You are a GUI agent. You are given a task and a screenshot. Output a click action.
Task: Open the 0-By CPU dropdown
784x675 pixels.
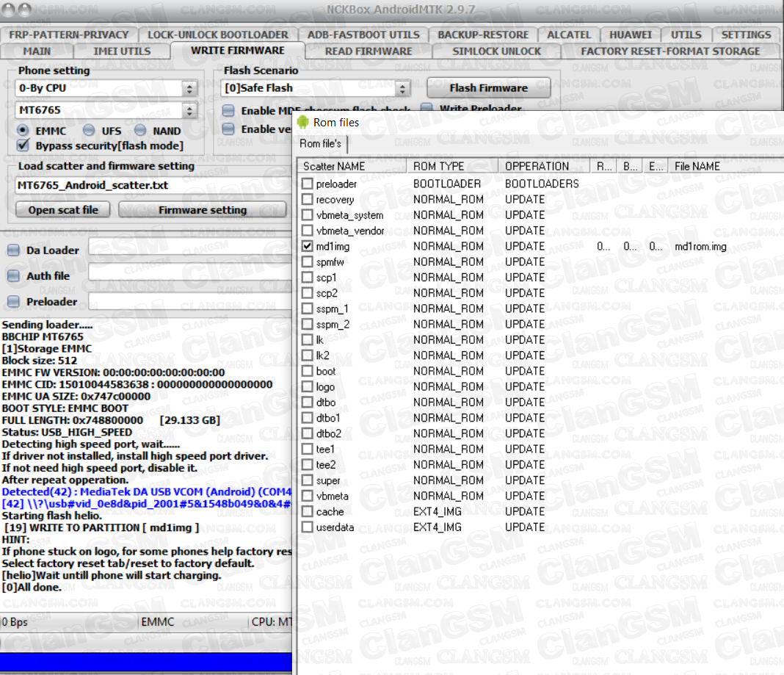point(190,88)
